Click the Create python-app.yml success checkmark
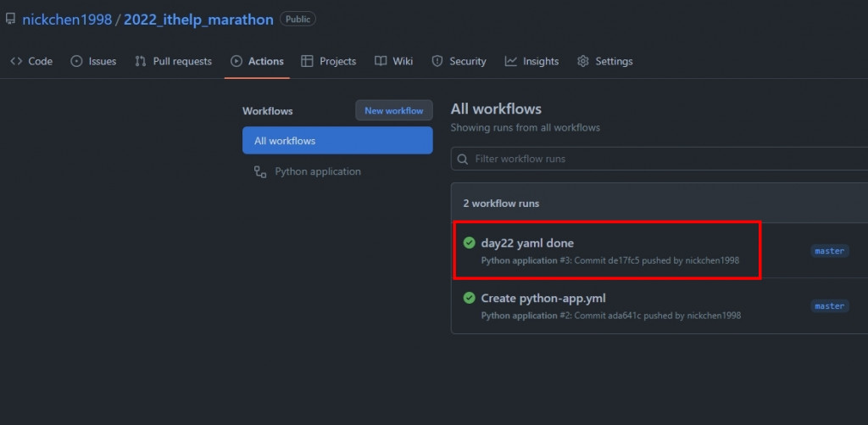Screen dimensions: 868x425 coord(469,298)
